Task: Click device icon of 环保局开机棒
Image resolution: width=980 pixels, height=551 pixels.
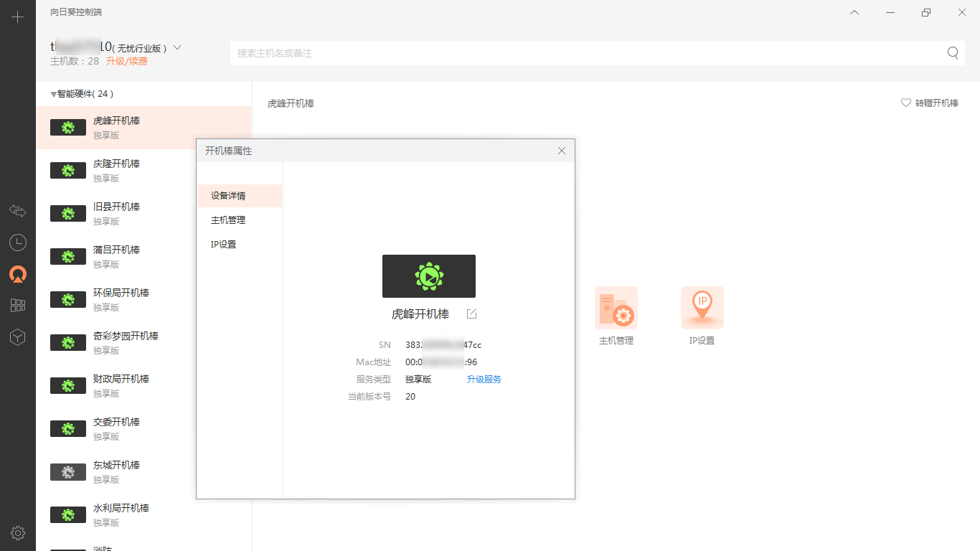Action: pyautogui.click(x=68, y=300)
